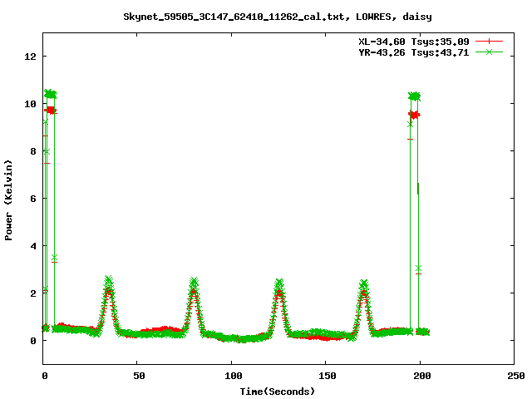
Task: Click the x-axis tick label 50
Action: coord(139,376)
